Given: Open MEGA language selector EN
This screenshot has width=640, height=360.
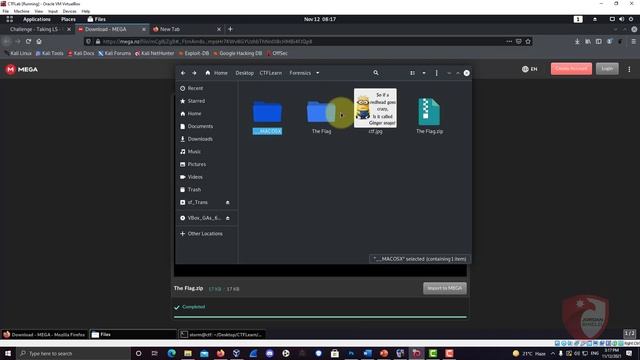Looking at the screenshot, I should pyautogui.click(x=529, y=69).
